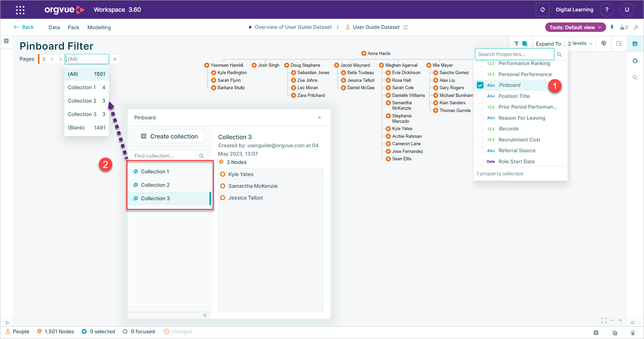Viewport: 644px width, 339px height.
Task: Uncheck the Pinboard property checkbox
Action: (x=480, y=85)
